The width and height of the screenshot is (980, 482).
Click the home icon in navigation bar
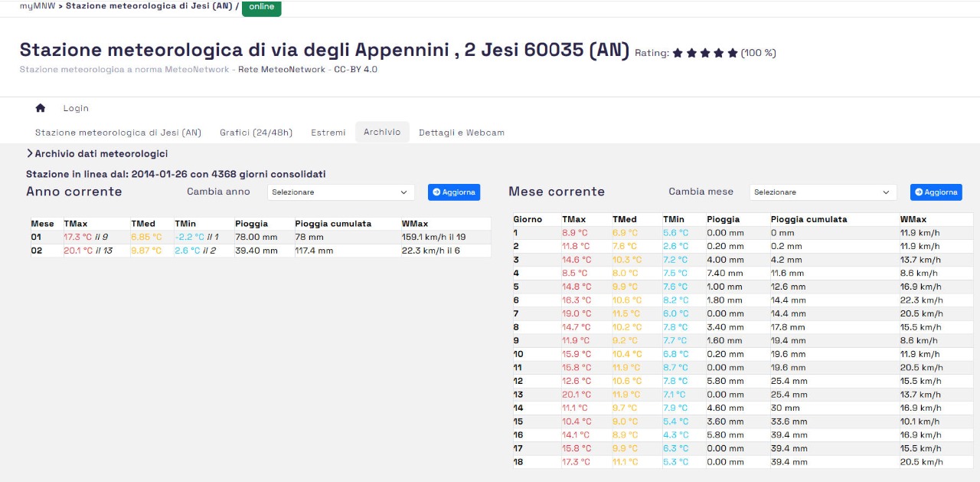coord(41,108)
